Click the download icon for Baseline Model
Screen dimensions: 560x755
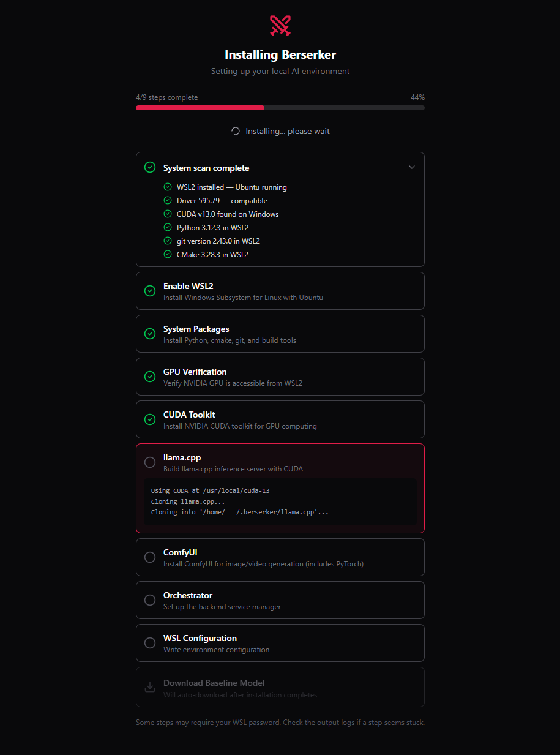(150, 687)
